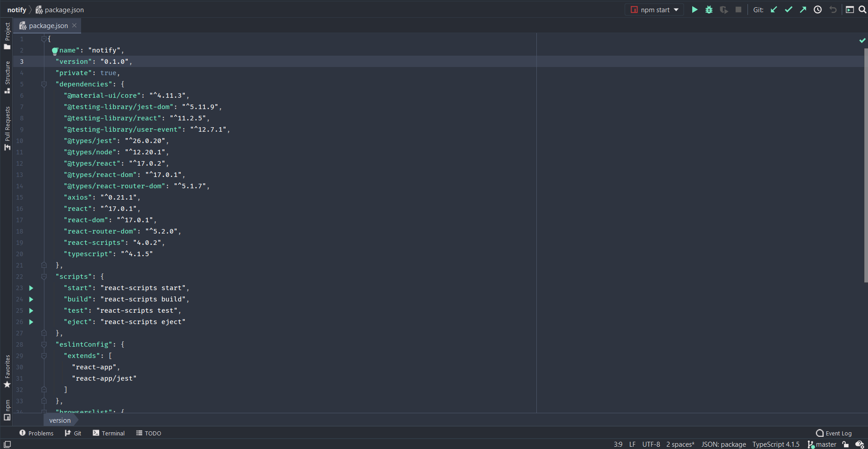
Task: Click the notify project breadcrumb
Action: 17,10
